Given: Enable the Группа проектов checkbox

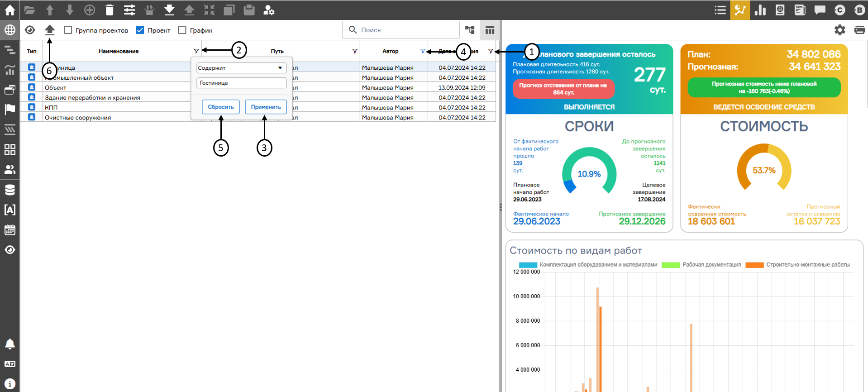Looking at the screenshot, I should pyautogui.click(x=68, y=30).
